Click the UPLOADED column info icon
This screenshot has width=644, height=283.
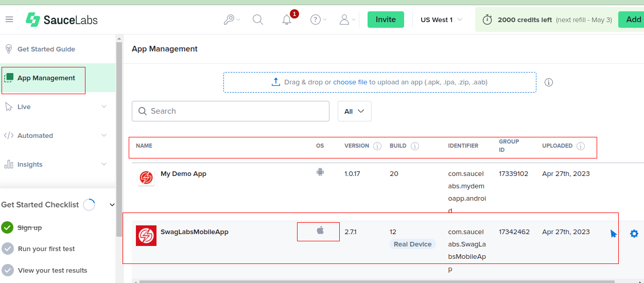pos(581,146)
